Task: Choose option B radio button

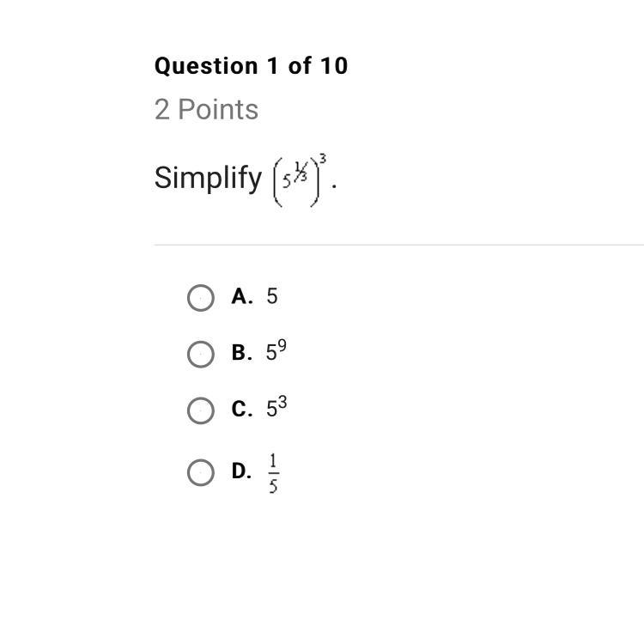Action: click(200, 354)
